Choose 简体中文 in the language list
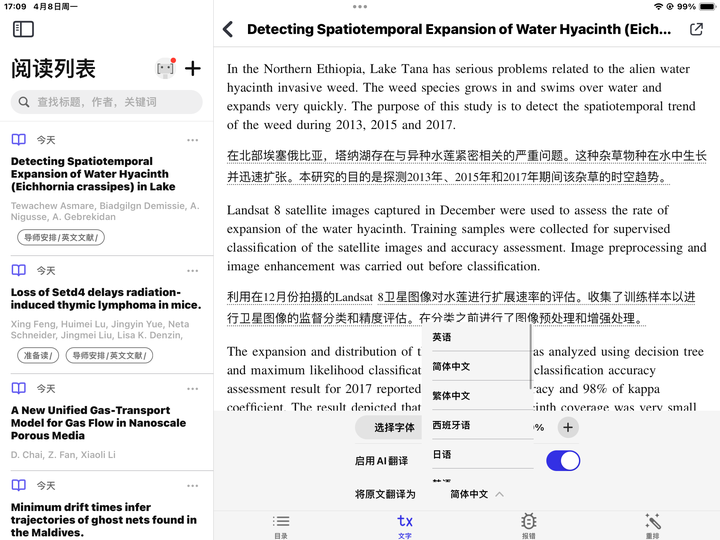The height and width of the screenshot is (540, 720). 477,366
